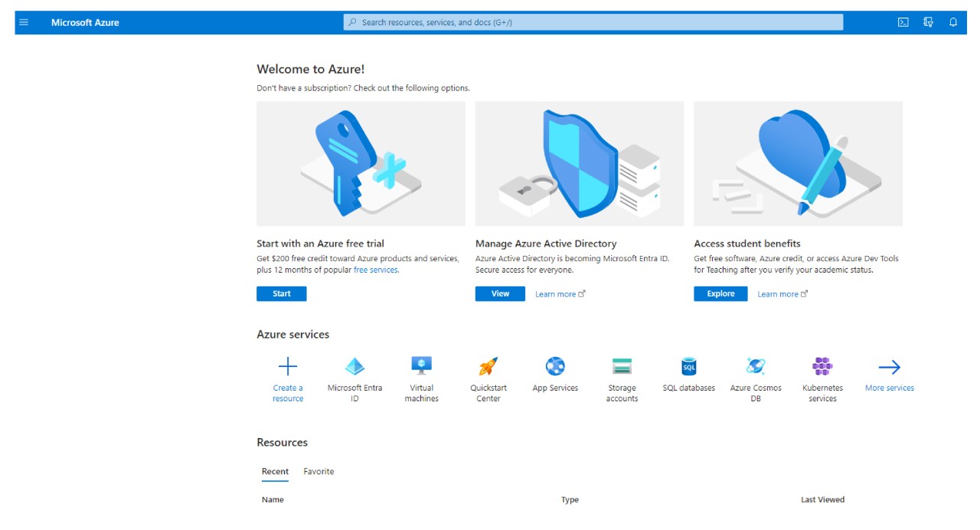This screenshot has height=530, width=980.
Task: Open Kubernetes services
Action: tap(822, 366)
